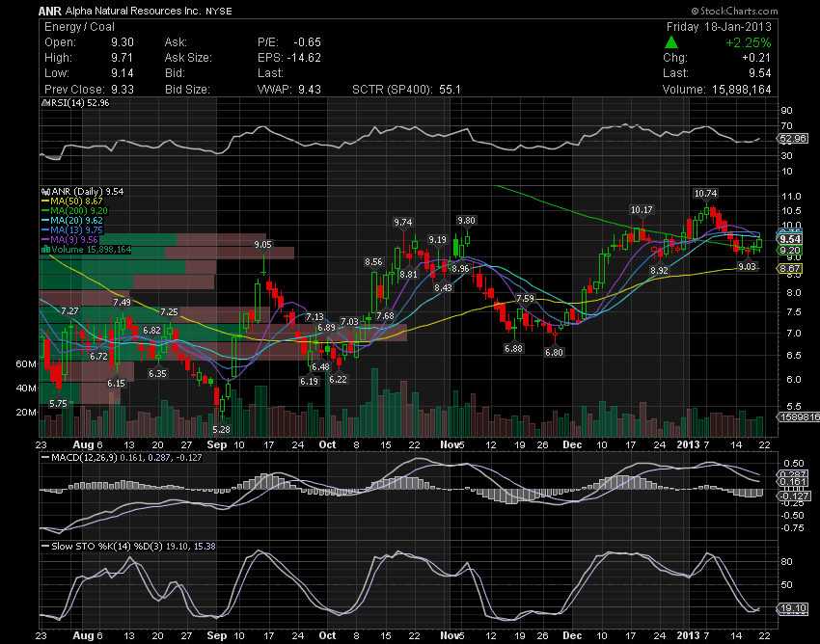Click the 'ANR' ticker symbol in title
The width and height of the screenshot is (820, 644).
pyautogui.click(x=49, y=11)
